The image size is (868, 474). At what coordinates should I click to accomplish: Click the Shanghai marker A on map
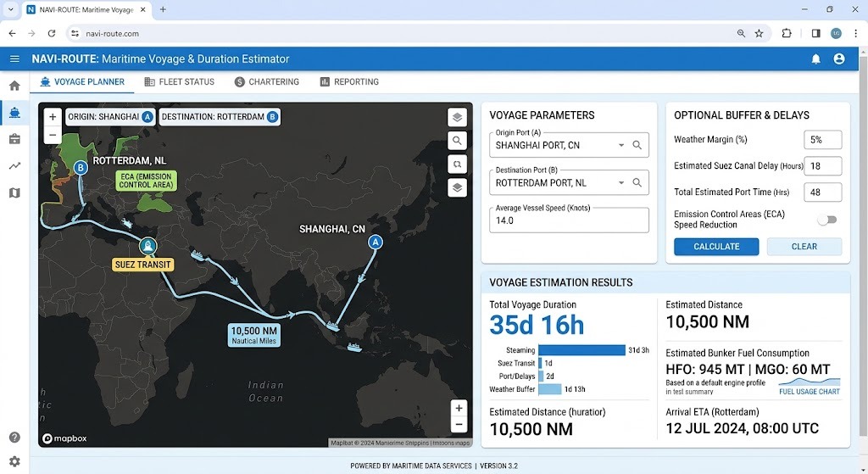[376, 242]
